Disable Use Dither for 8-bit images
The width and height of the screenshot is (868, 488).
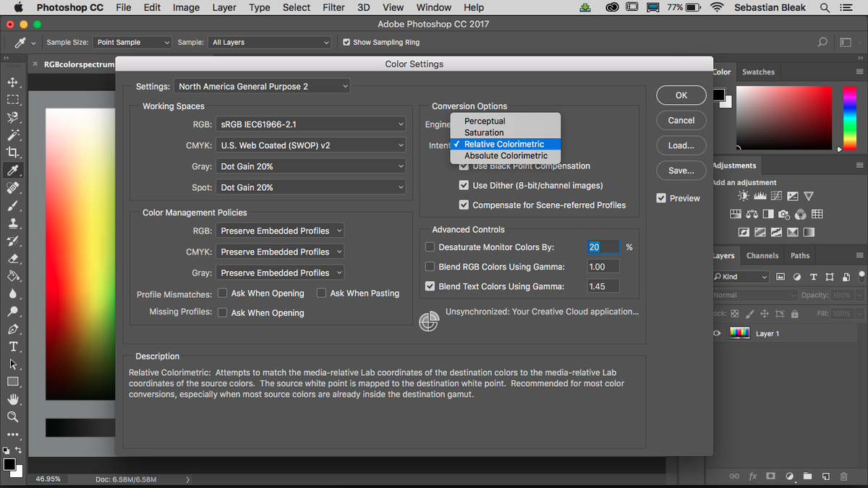point(464,185)
